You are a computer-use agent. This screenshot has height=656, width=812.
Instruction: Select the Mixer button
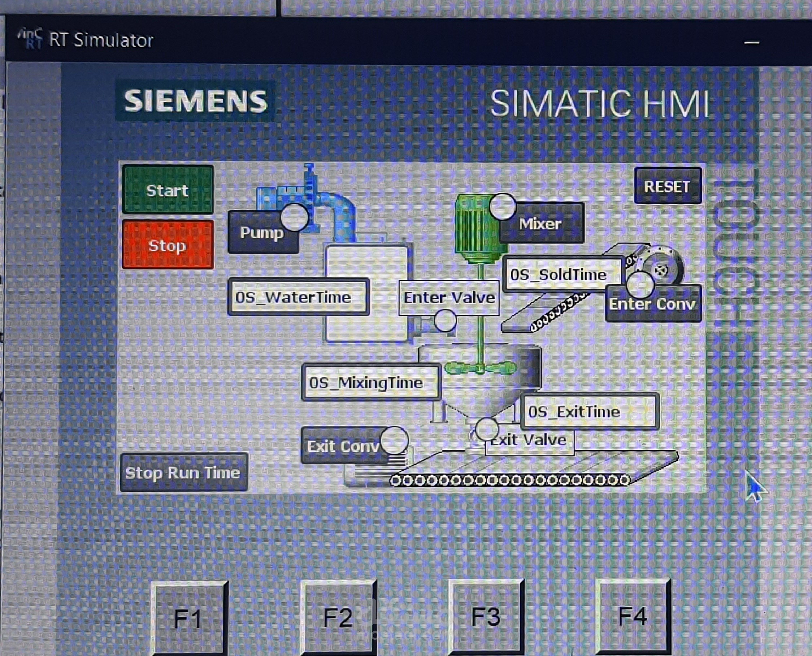542,223
